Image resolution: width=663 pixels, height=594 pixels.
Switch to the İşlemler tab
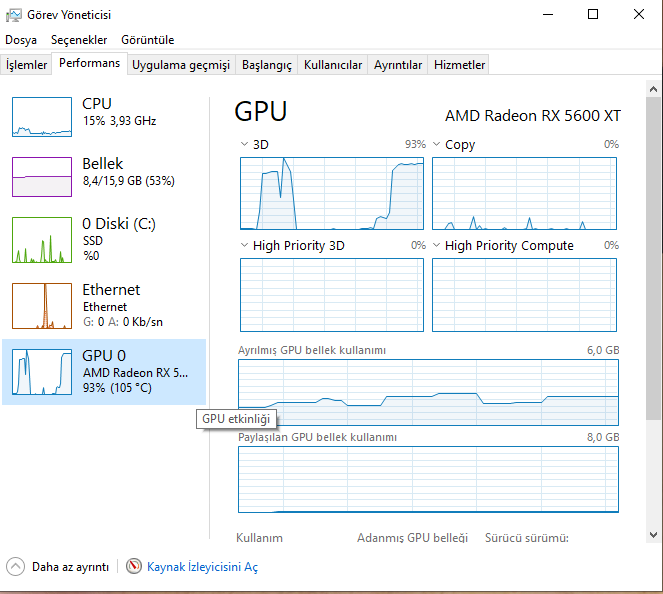pyautogui.click(x=26, y=65)
